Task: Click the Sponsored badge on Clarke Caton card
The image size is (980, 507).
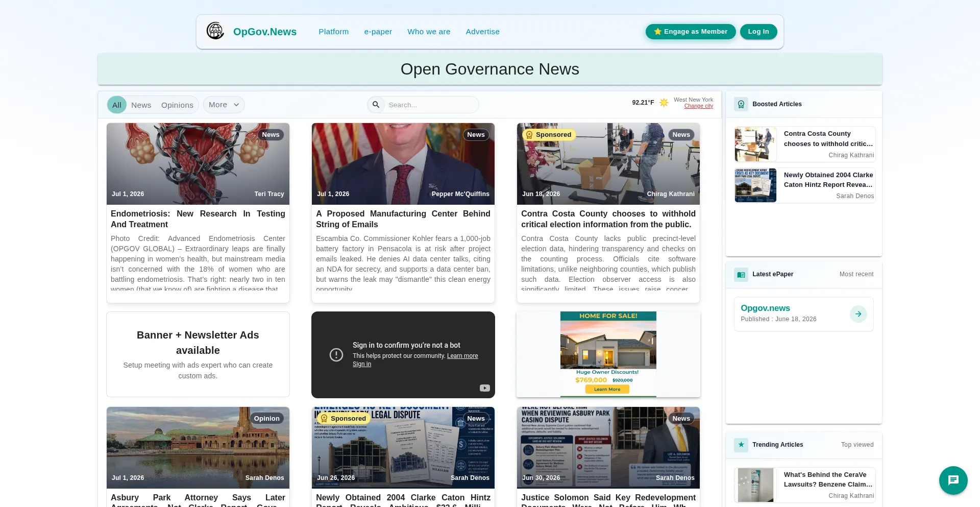Action: click(x=344, y=419)
